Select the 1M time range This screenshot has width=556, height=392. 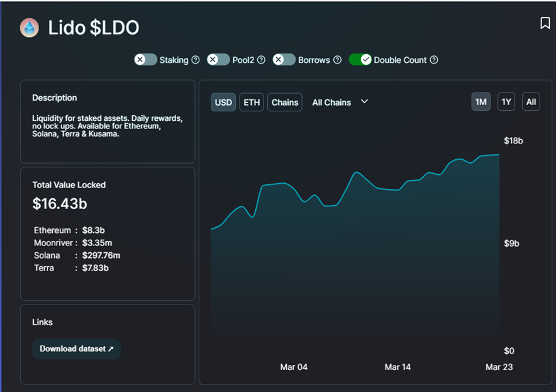[481, 102]
